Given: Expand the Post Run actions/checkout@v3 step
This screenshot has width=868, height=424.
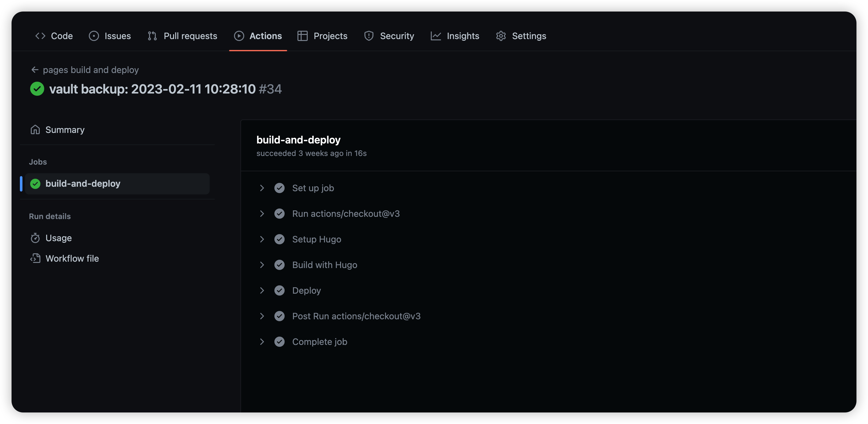Looking at the screenshot, I should click(x=262, y=316).
